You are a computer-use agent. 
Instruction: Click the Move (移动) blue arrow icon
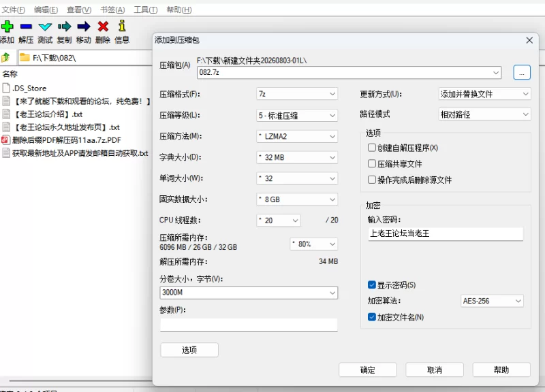click(x=83, y=27)
